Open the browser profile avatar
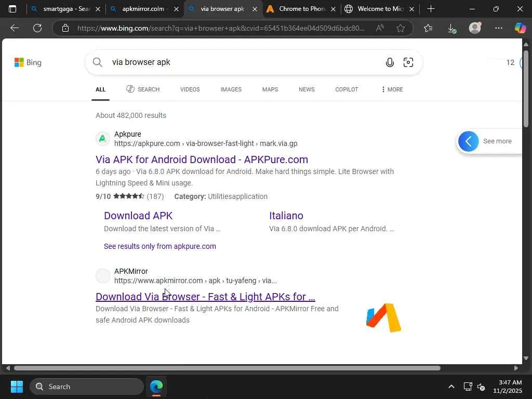This screenshot has height=399, width=532. (x=475, y=28)
